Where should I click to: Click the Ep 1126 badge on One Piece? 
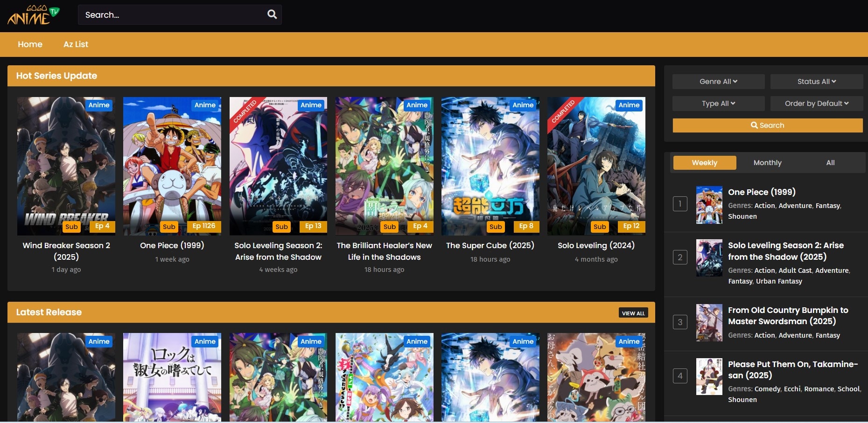[x=204, y=226]
